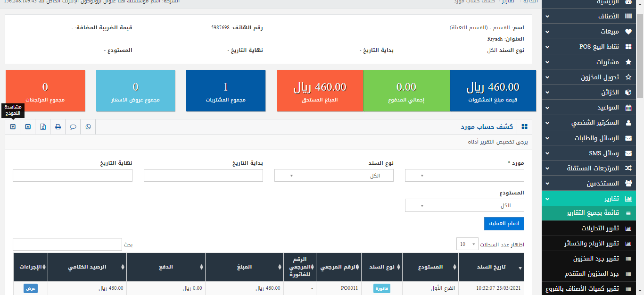Image resolution: width=644 pixels, height=295 pixels.
Task: Export the report to Excel file
Action: (43, 126)
